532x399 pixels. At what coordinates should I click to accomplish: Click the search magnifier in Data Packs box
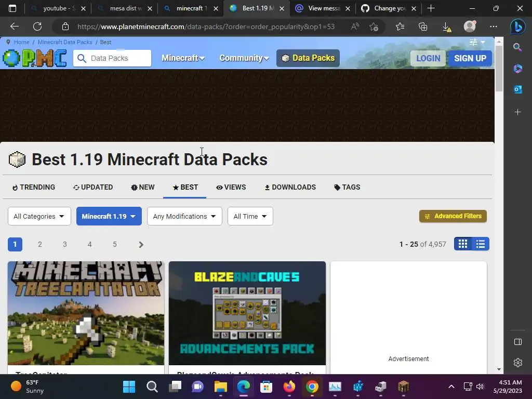(x=82, y=58)
